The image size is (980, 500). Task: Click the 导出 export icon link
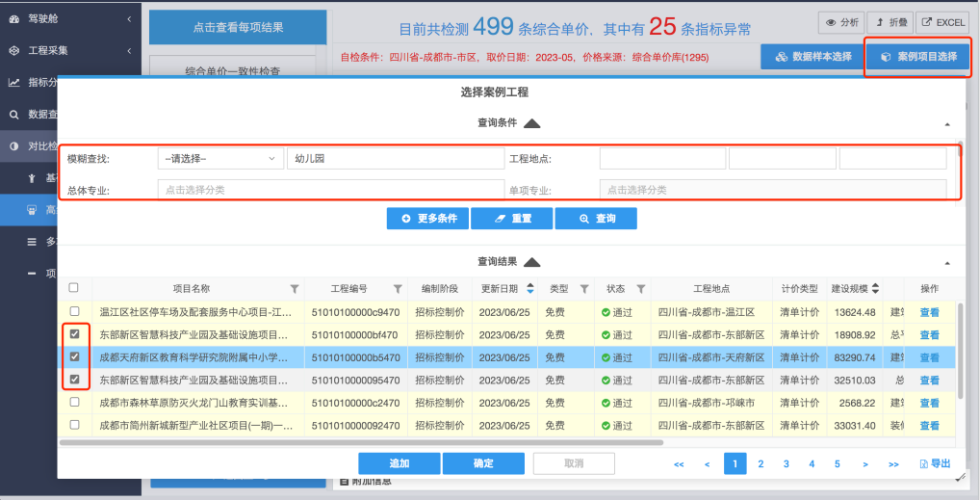point(935,463)
